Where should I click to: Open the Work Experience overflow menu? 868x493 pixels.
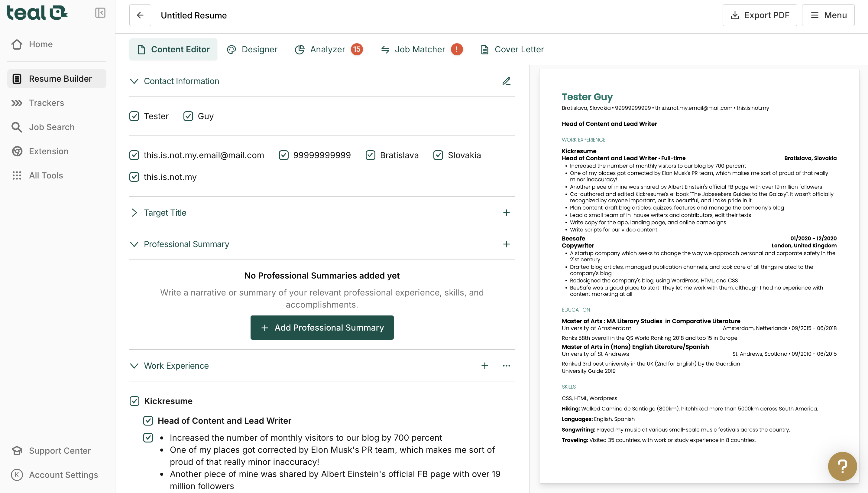point(507,366)
